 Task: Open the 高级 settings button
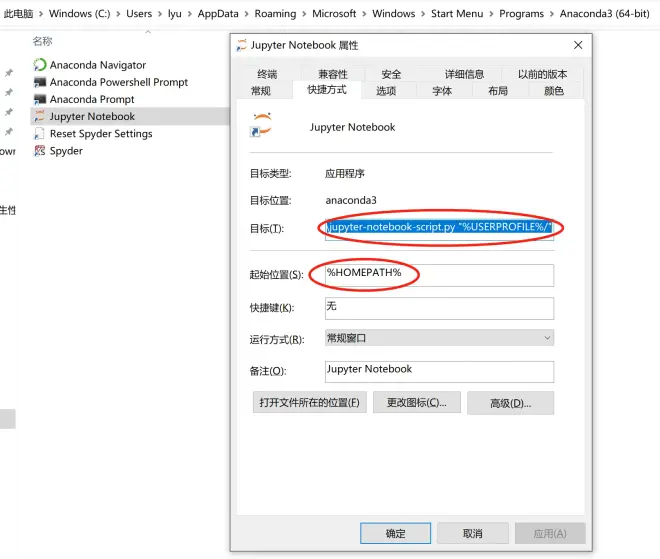(510, 403)
